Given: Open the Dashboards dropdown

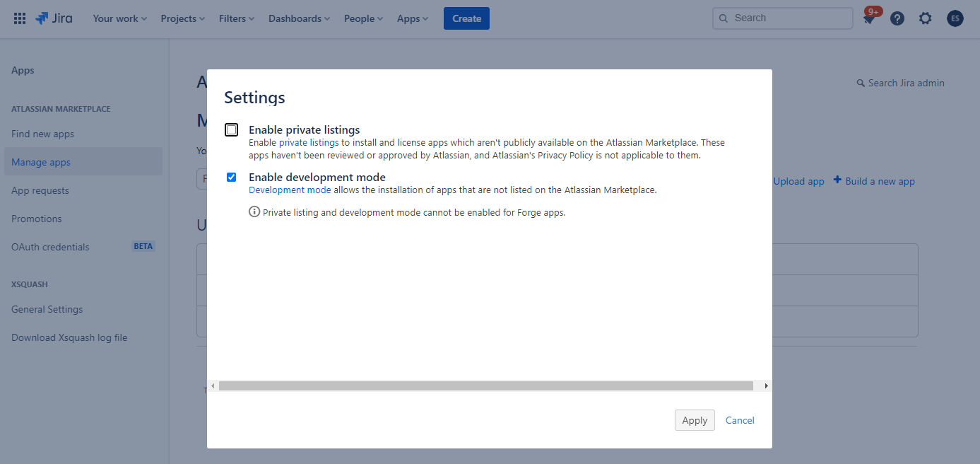Looking at the screenshot, I should pyautogui.click(x=300, y=18).
